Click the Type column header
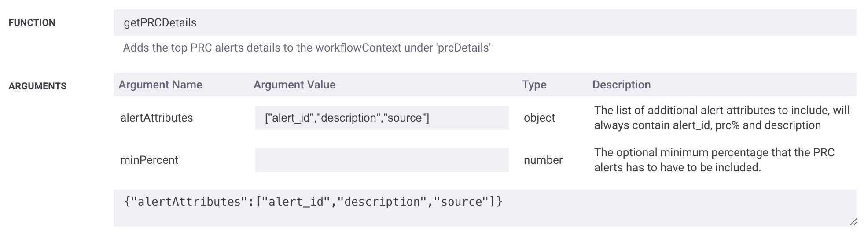Screen dimensions: 868x236 (534, 85)
